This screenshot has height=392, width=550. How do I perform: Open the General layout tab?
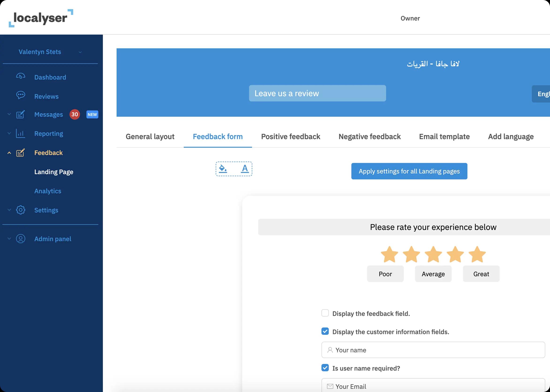pos(150,137)
